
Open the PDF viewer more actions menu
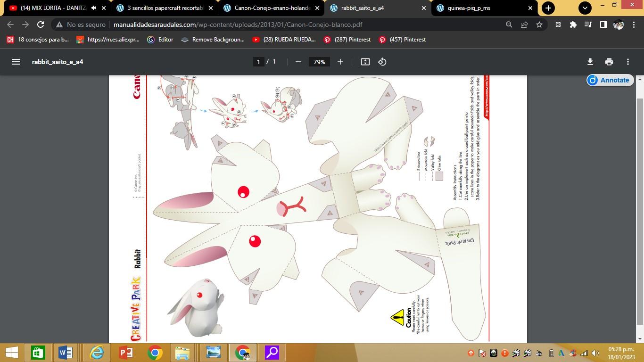[x=628, y=62]
